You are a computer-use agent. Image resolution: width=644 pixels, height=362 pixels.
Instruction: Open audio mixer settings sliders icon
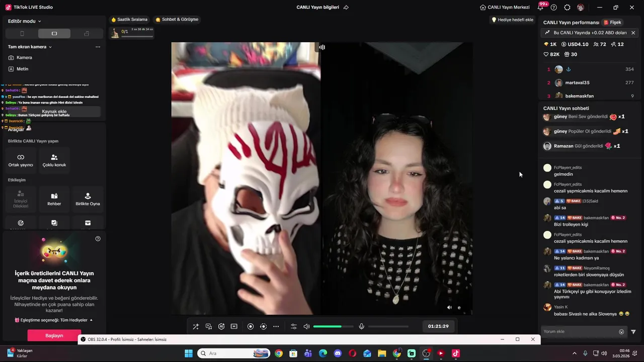[294, 326]
